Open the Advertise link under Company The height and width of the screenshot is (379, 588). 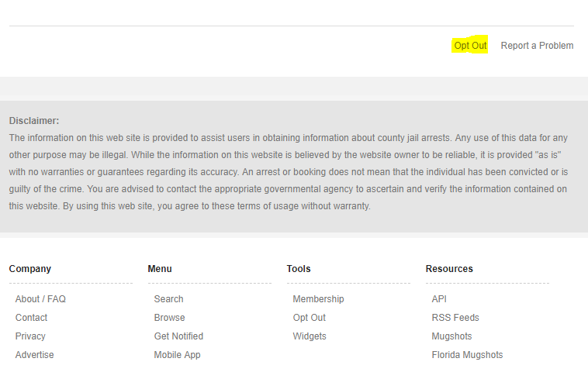34,355
